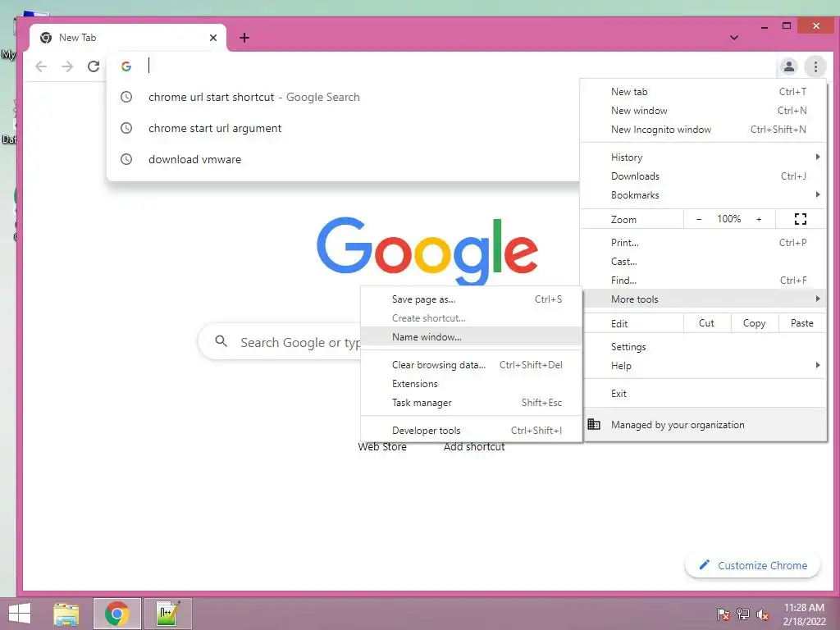
Task: Reload the page with refresh icon
Action: tap(94, 66)
